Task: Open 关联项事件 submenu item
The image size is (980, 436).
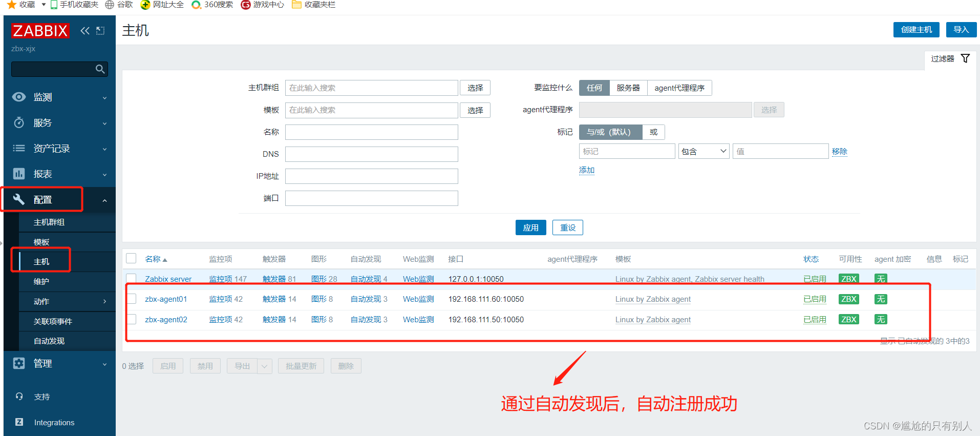Action: (67, 321)
